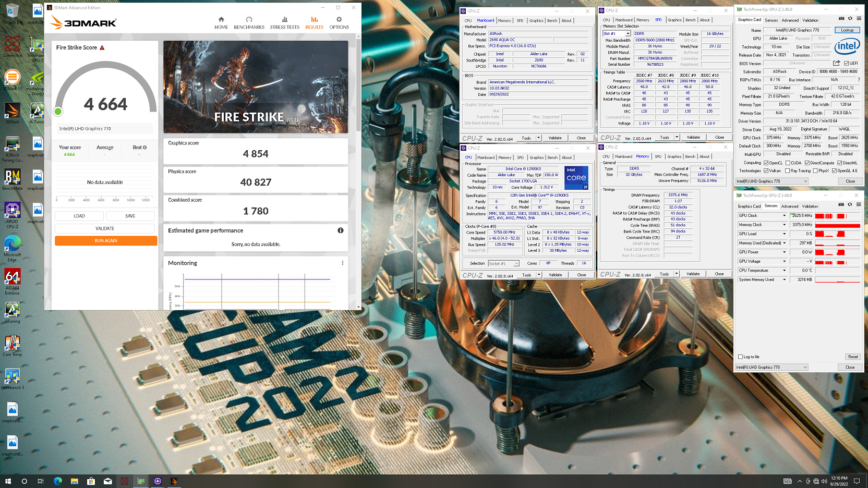This screenshot has height=488, width=868.
Task: Click the Fire Strike preview image
Action: (x=256, y=87)
